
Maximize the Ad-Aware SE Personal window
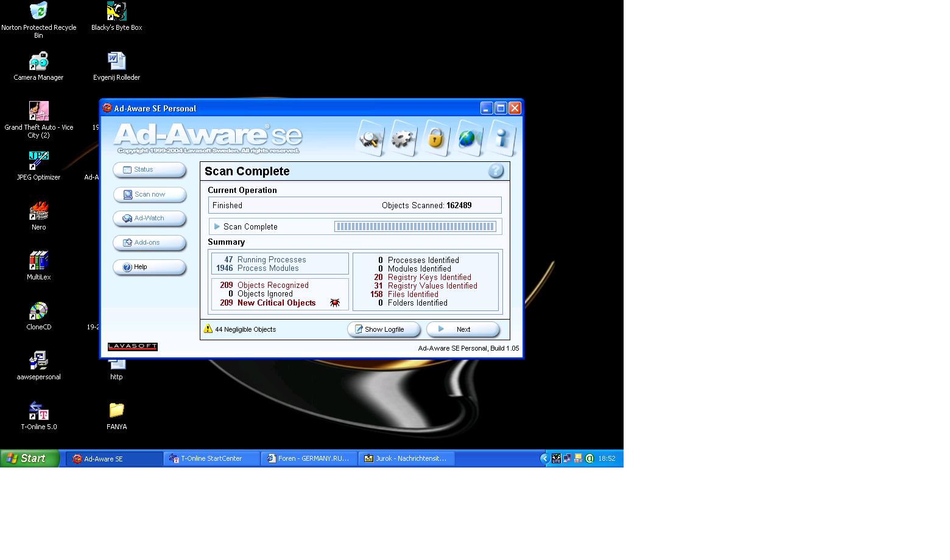click(x=501, y=108)
